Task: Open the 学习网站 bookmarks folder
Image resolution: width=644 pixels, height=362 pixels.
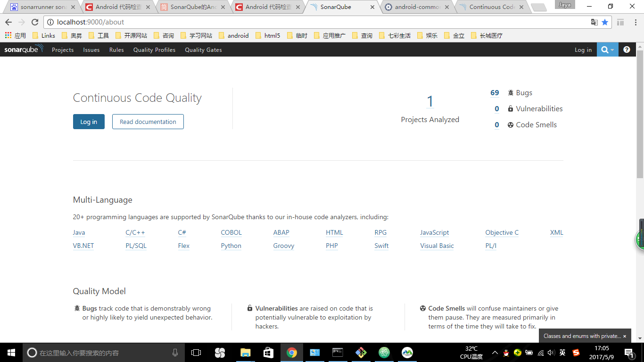Action: pyautogui.click(x=196, y=35)
